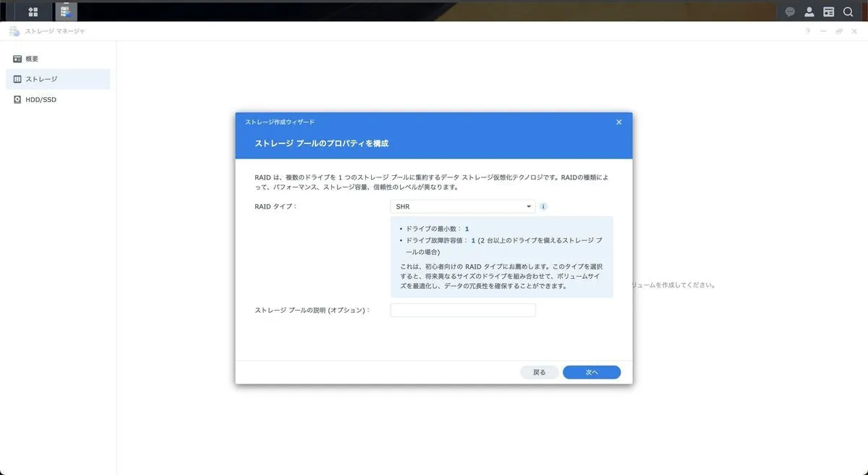Viewport: 868px width, 475px height.
Task: Expand the RAID タイプ dropdown showing SHR
Action: coord(463,206)
